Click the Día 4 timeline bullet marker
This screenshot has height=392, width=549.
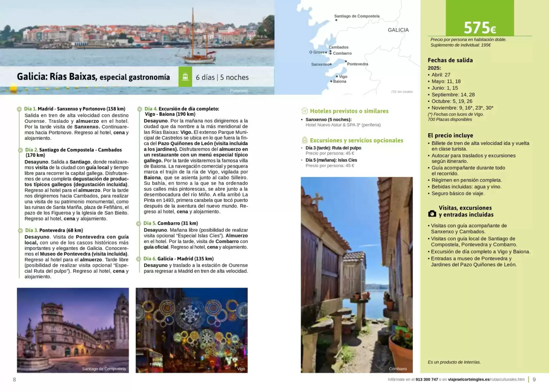pos(140,109)
